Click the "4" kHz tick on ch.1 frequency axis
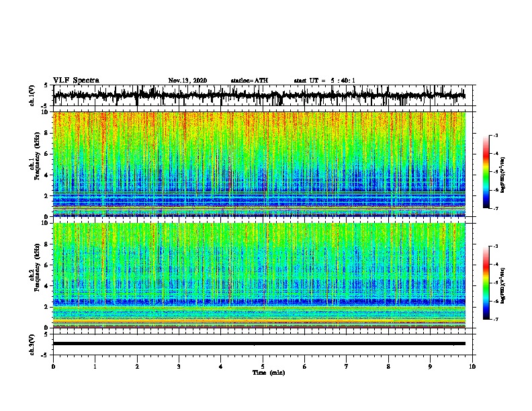The width and height of the screenshot is (532, 411). (46, 175)
